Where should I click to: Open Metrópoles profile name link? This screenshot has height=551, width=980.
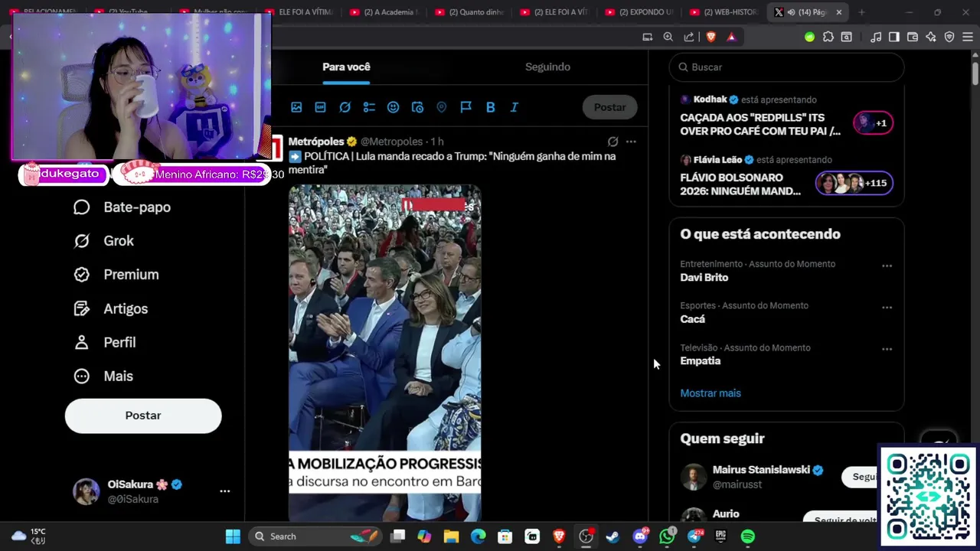(316, 142)
